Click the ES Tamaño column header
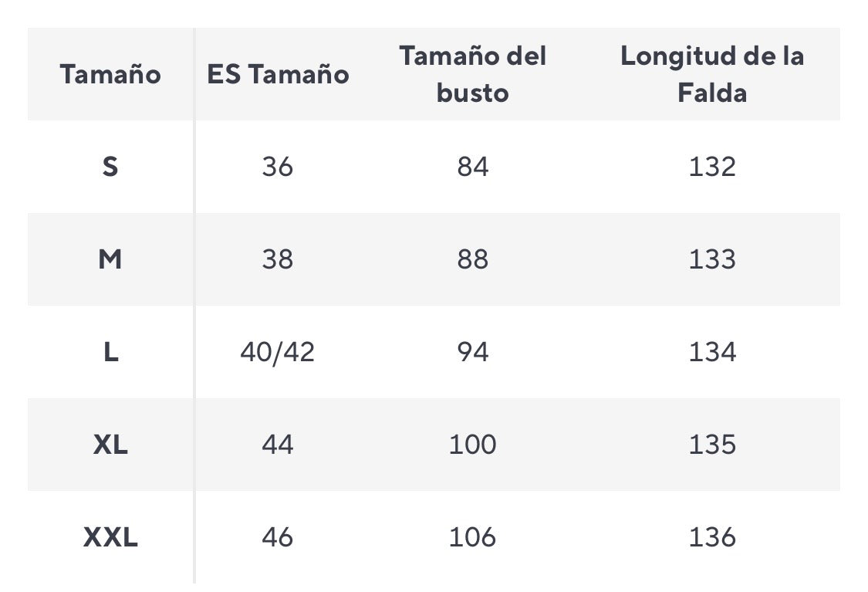 (278, 75)
